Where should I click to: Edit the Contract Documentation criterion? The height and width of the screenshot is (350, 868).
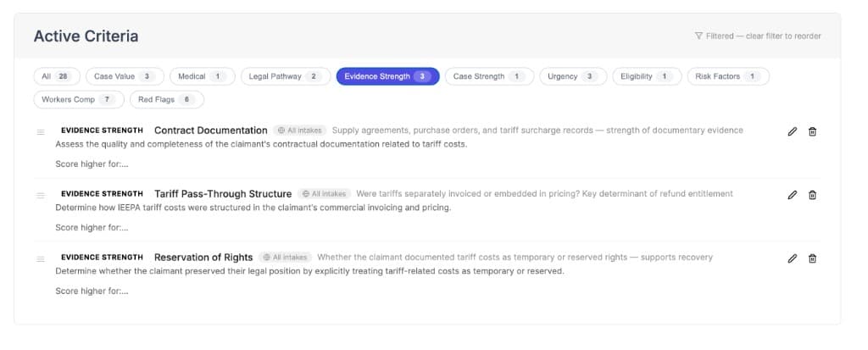(792, 131)
